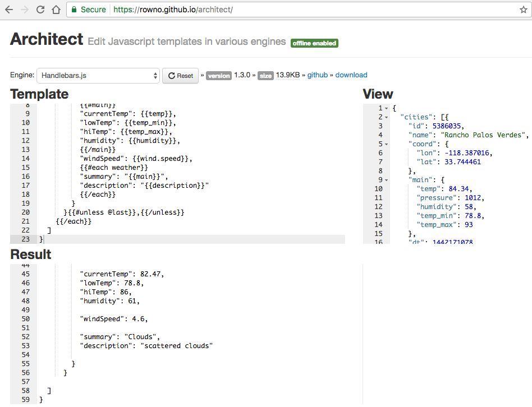Screen dimensions: 532x407
Task: Click the green "offline enabled" badge
Action: click(314, 43)
